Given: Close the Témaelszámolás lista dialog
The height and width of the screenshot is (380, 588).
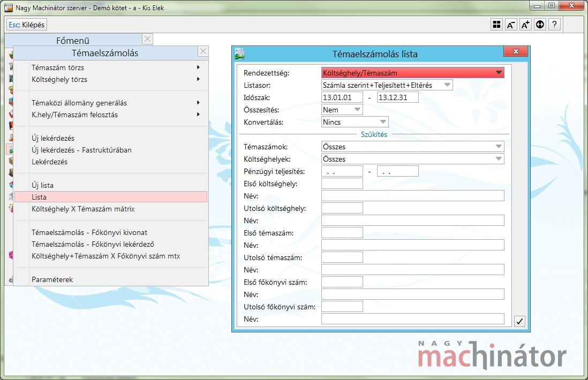Looking at the screenshot, I should (x=516, y=51).
